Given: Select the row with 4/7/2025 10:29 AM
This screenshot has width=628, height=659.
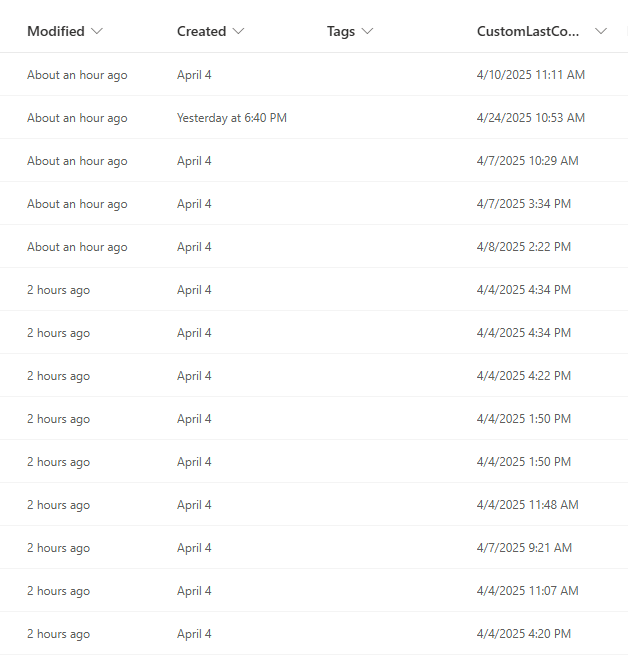Looking at the screenshot, I should tap(527, 161).
